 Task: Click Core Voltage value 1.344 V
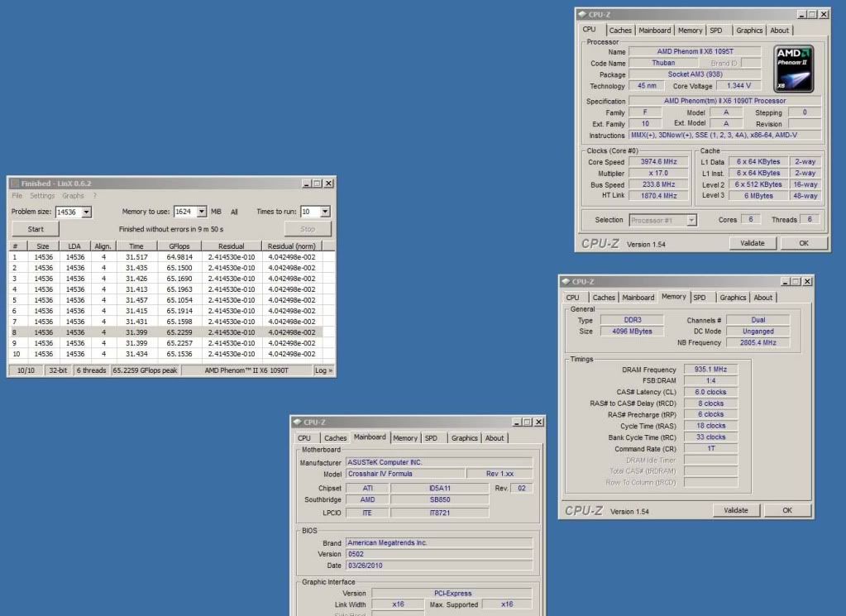[738, 86]
